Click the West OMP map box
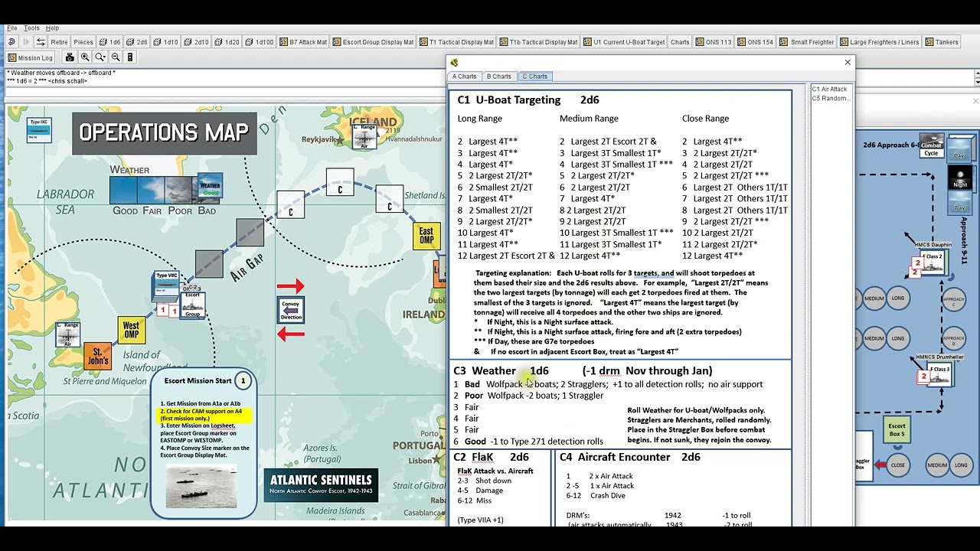980x551 pixels. coord(131,331)
